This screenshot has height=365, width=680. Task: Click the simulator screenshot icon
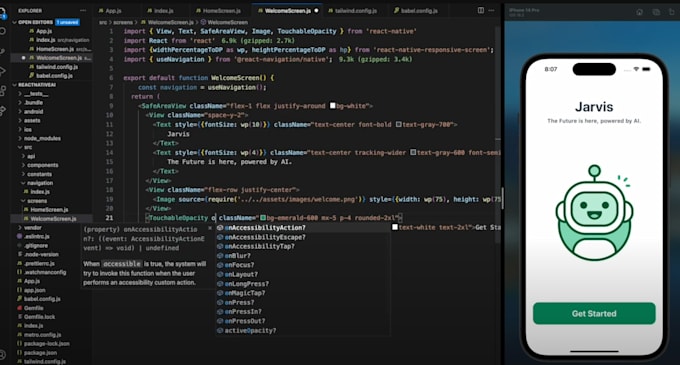656,12
